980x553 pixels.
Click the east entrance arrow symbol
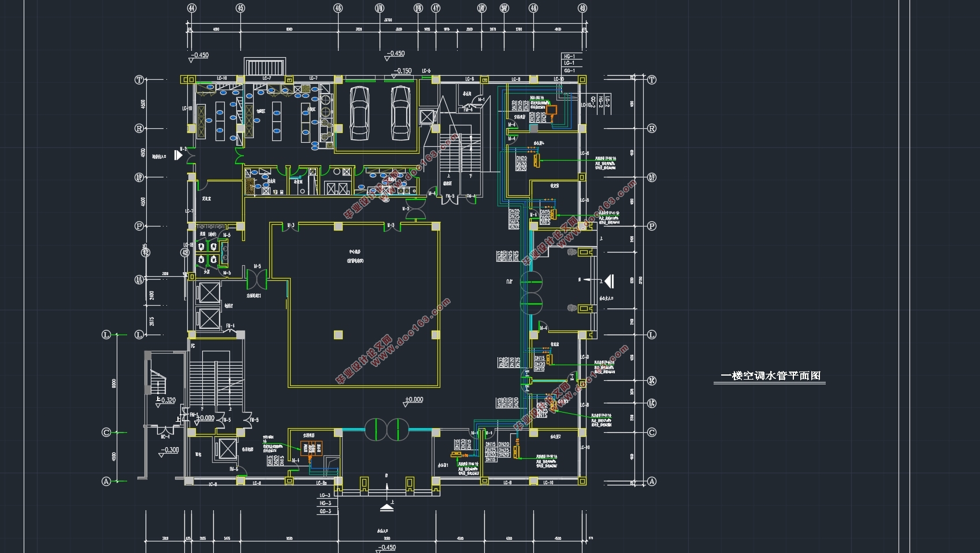pos(608,281)
